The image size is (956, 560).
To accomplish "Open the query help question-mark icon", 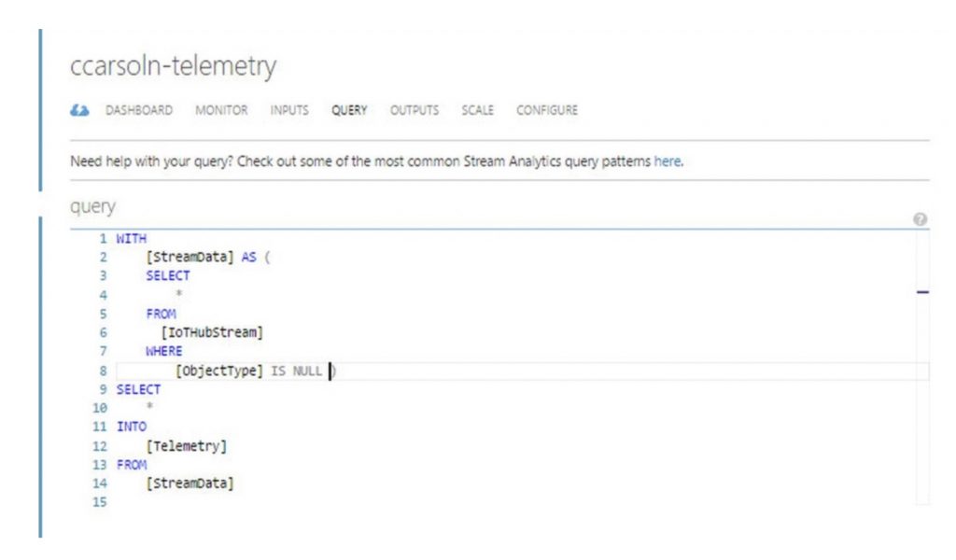I will pyautogui.click(x=920, y=219).
